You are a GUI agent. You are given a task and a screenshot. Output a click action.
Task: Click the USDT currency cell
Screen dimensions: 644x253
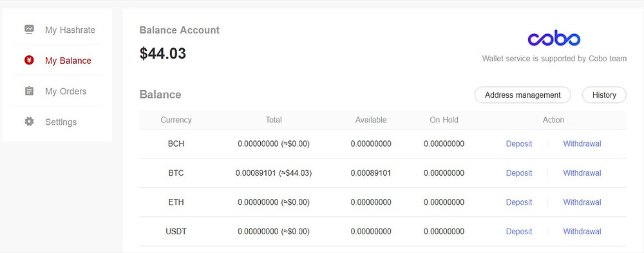pos(176,231)
